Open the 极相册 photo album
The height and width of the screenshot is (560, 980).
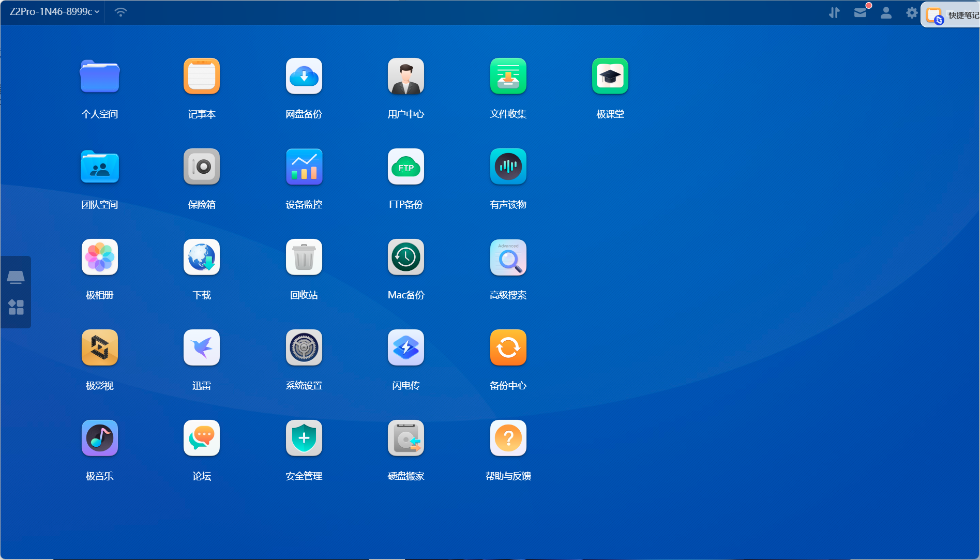pyautogui.click(x=99, y=258)
